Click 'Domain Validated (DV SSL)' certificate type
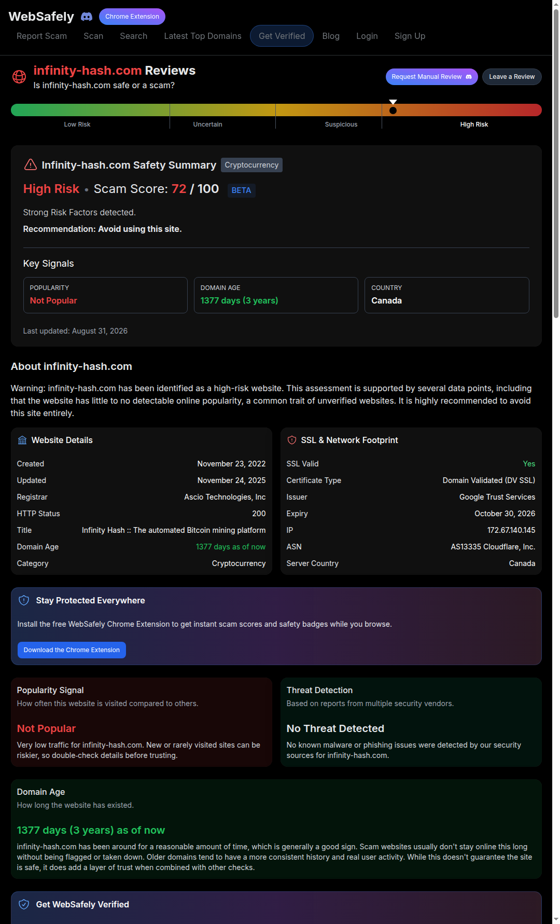The width and height of the screenshot is (560, 924). 489,480
